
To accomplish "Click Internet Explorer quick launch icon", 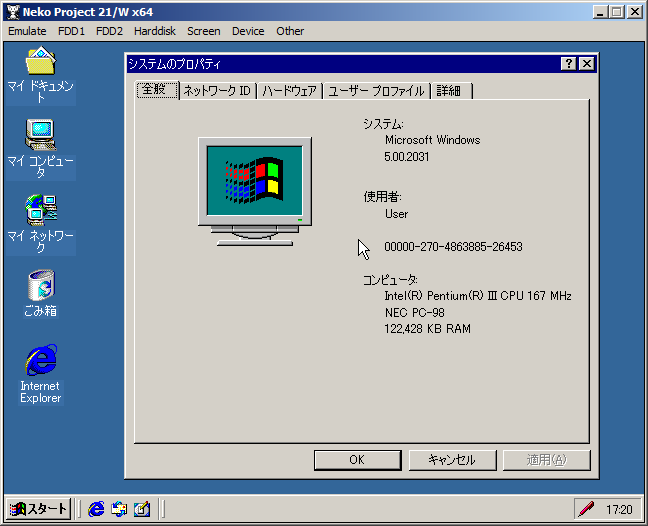I will (96, 509).
